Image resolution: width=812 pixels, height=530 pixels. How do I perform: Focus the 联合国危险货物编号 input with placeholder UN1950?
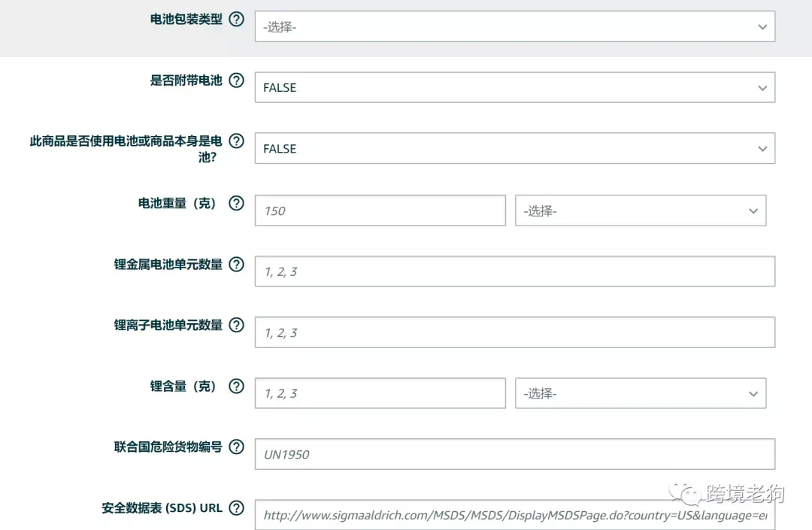pyautogui.click(x=515, y=454)
